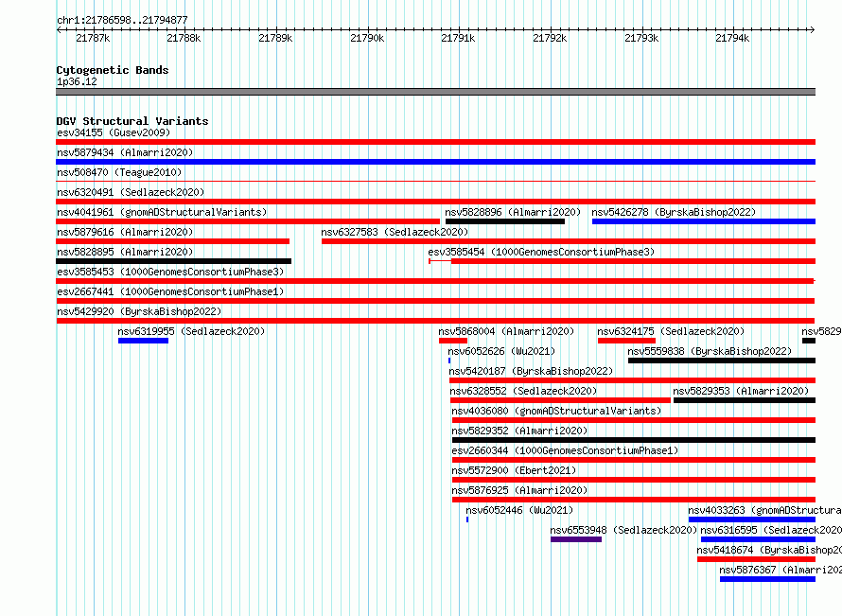Click the 21787k ruler tick label

point(93,38)
